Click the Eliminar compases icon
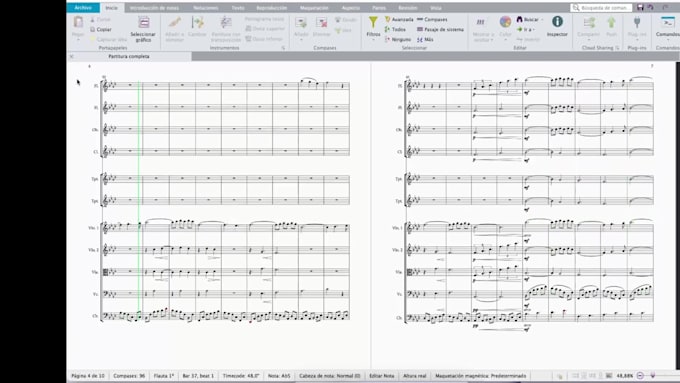680x383 pixels. pyautogui.click(x=321, y=23)
